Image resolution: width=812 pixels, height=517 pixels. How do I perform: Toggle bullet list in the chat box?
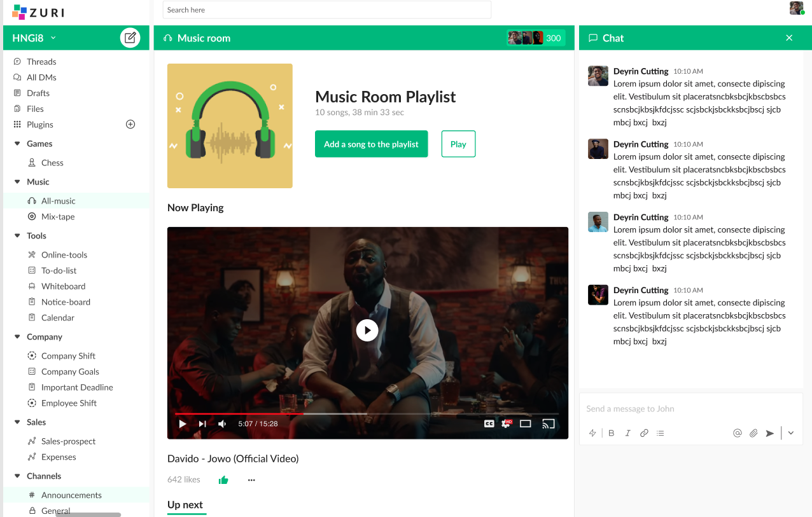tap(661, 433)
